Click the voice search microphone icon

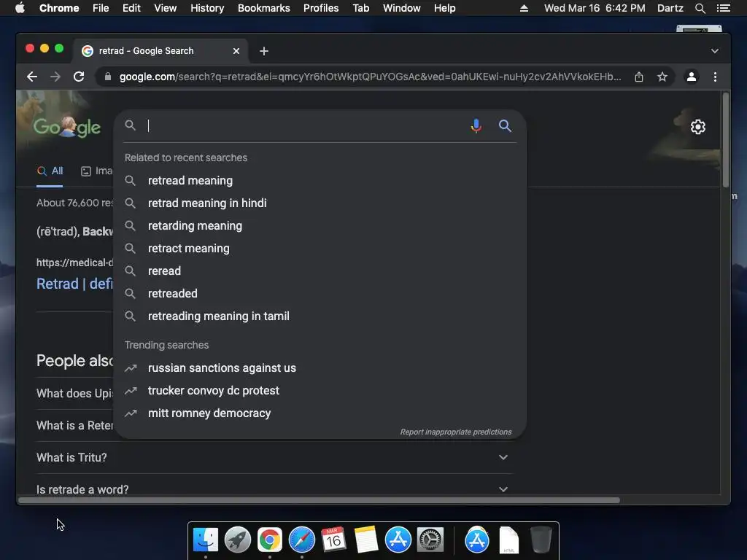point(476,125)
